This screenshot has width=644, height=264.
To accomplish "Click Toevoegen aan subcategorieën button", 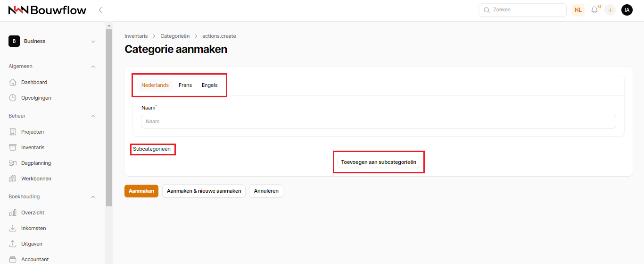I will (x=379, y=162).
